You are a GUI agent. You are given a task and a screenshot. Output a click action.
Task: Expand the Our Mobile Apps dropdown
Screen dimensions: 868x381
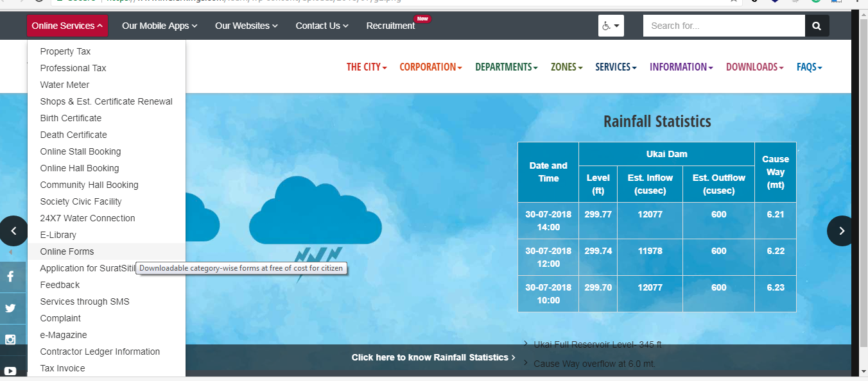click(x=159, y=26)
